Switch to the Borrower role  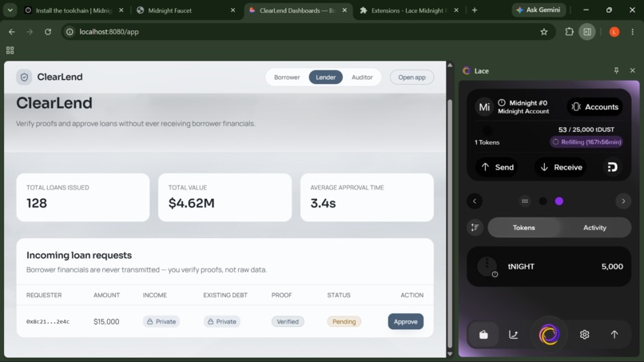[x=287, y=78]
